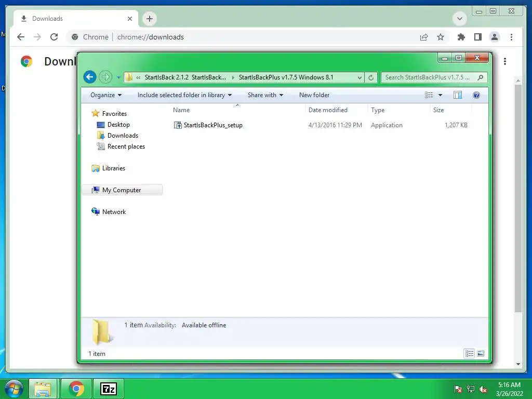Click the 1,207 KB size cell
532x399 pixels.
pos(456,125)
